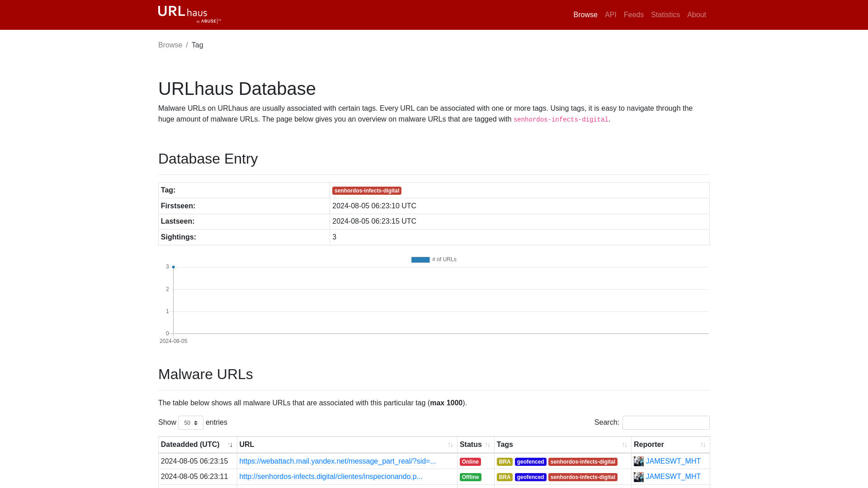Click the Offline status badge
This screenshot has height=488, width=868.
pyautogui.click(x=470, y=477)
